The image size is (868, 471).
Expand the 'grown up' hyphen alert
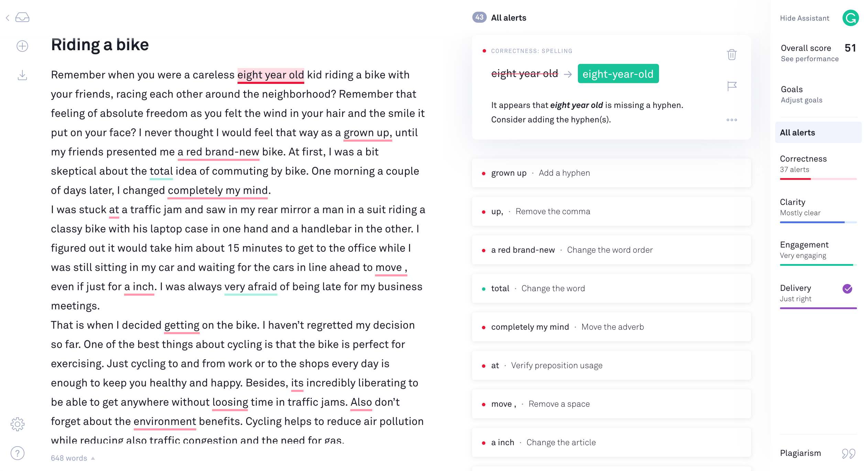(611, 173)
